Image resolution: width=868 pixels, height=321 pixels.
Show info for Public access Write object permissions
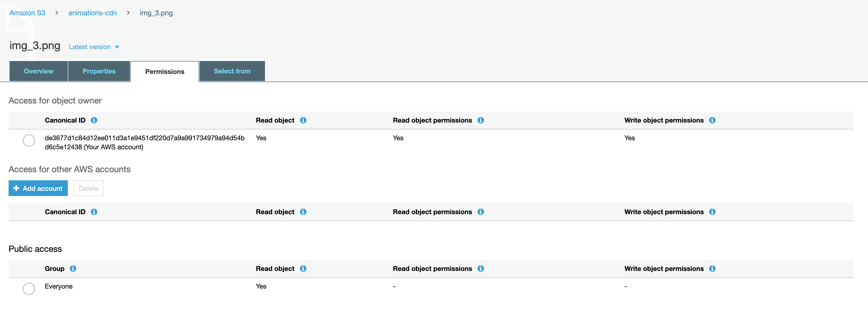coord(712,269)
